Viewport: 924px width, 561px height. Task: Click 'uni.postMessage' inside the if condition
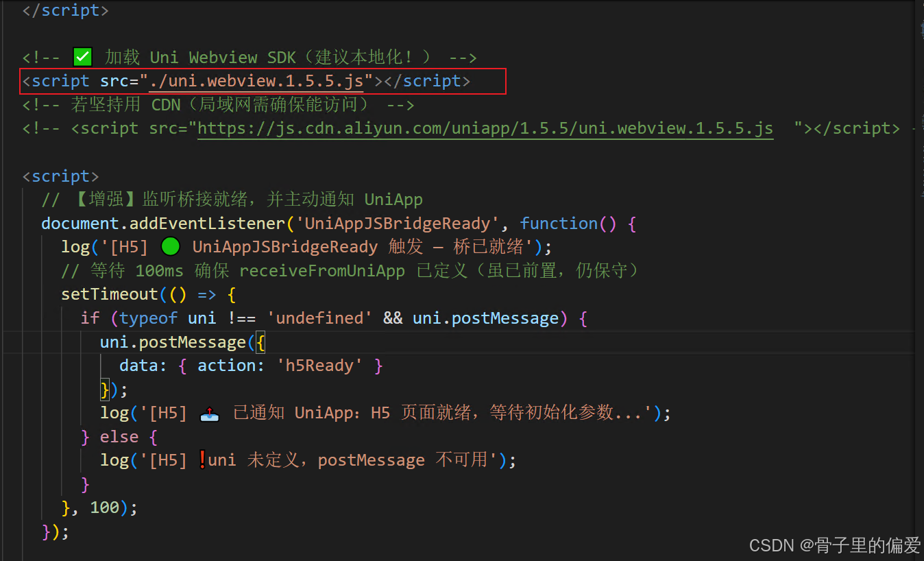pyautogui.click(x=485, y=318)
